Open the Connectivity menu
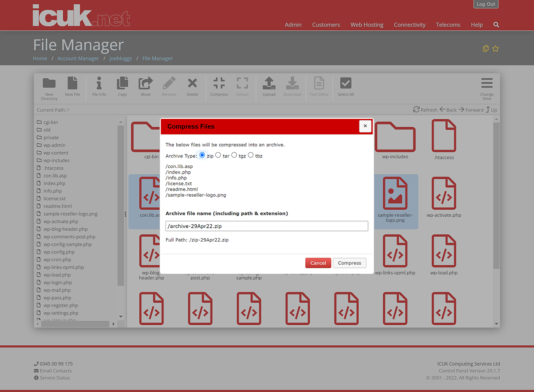Viewport: 534px width, 392px height. tap(409, 25)
